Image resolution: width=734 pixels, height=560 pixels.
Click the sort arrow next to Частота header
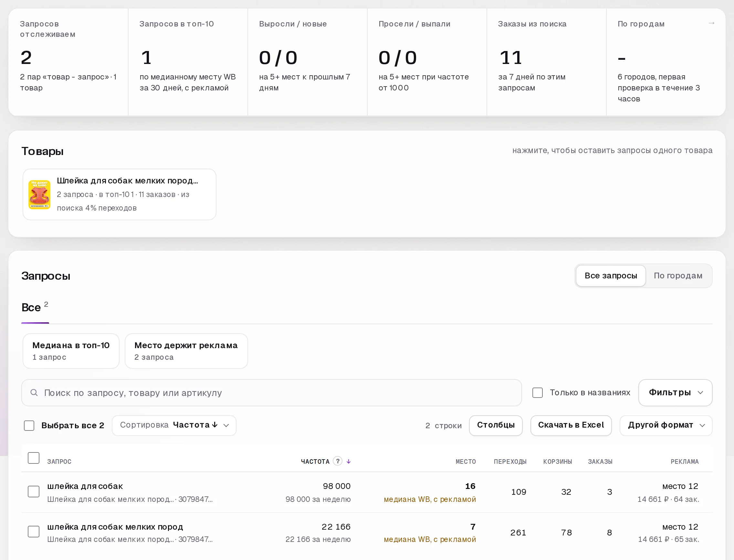point(349,461)
